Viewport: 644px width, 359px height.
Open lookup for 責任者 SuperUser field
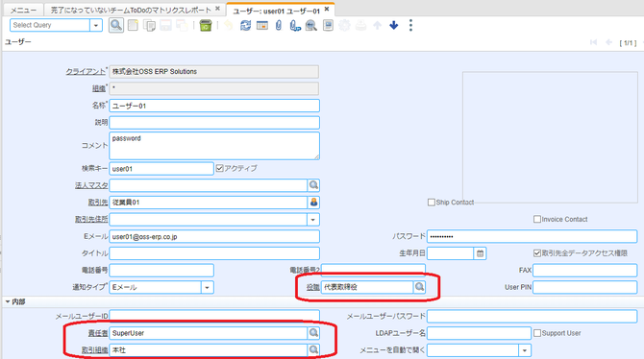point(313,333)
